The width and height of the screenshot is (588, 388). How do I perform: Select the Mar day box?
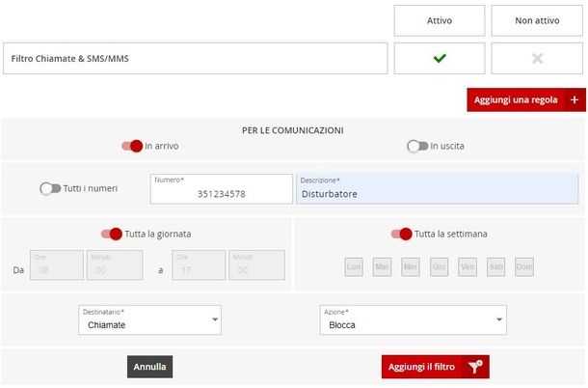[382, 266]
